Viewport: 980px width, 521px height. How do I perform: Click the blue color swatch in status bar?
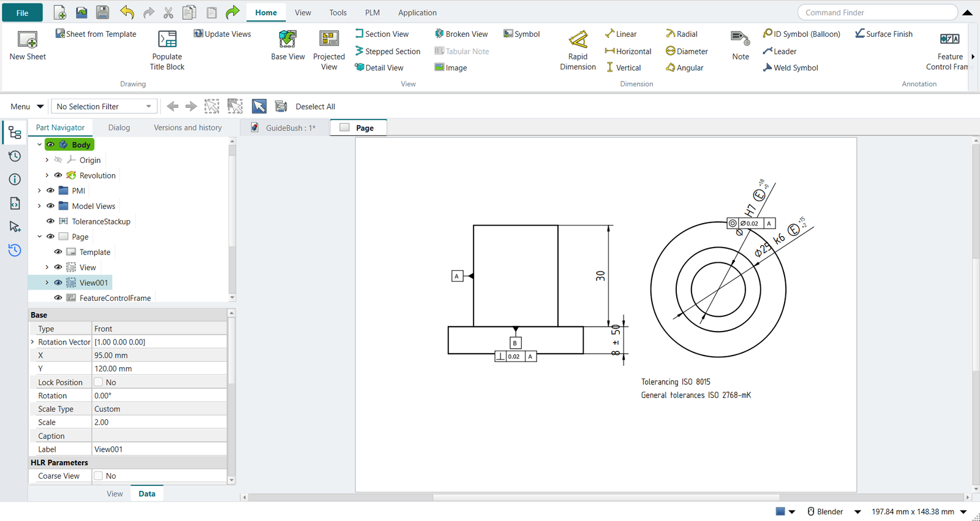click(x=780, y=511)
